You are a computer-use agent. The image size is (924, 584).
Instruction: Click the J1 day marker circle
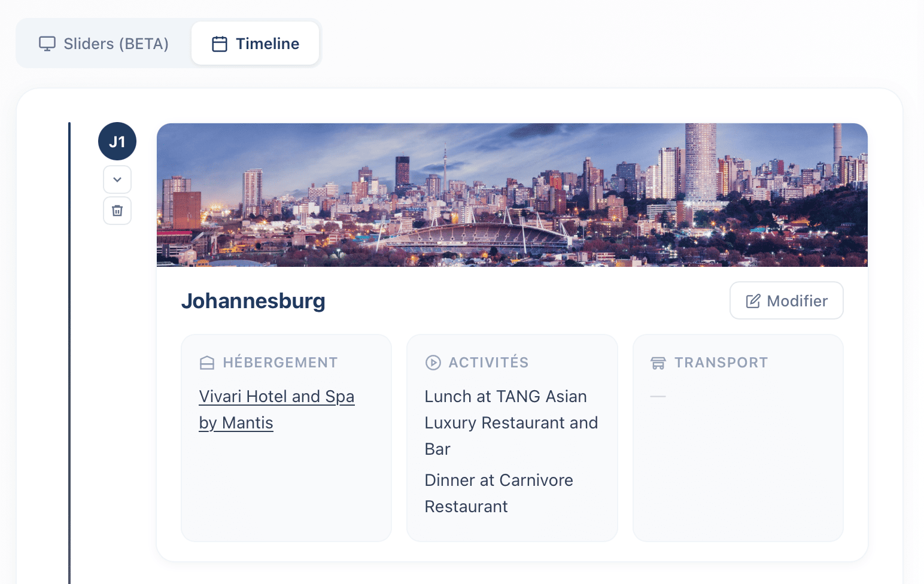coord(117,142)
